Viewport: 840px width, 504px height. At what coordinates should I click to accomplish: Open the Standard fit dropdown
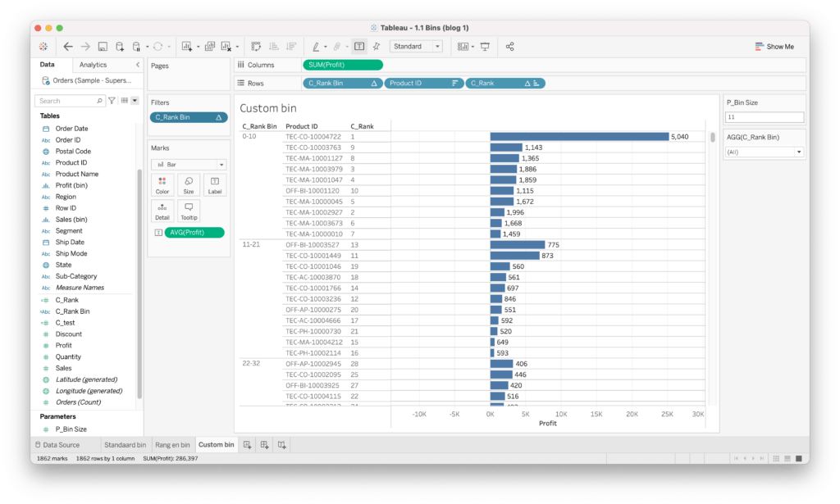(x=416, y=47)
